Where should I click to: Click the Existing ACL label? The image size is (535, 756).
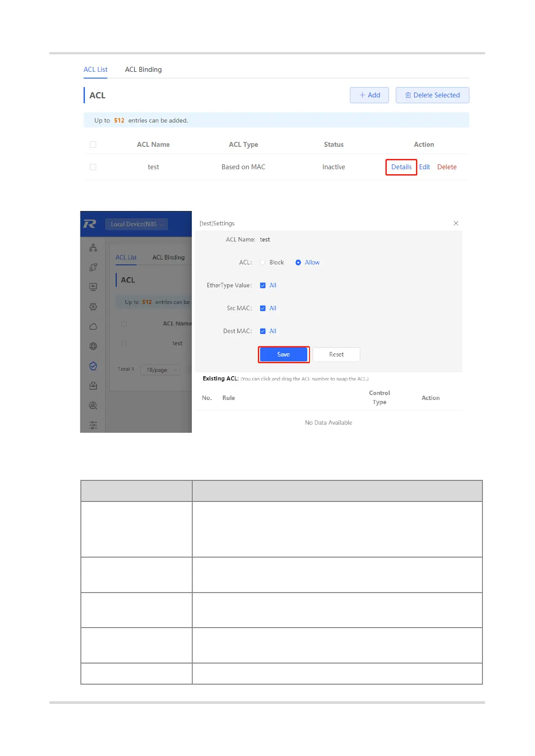(x=221, y=378)
